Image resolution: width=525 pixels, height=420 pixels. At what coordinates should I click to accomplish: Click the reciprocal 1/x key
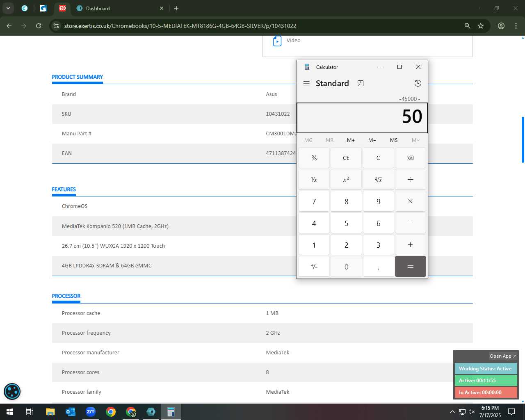click(x=314, y=180)
